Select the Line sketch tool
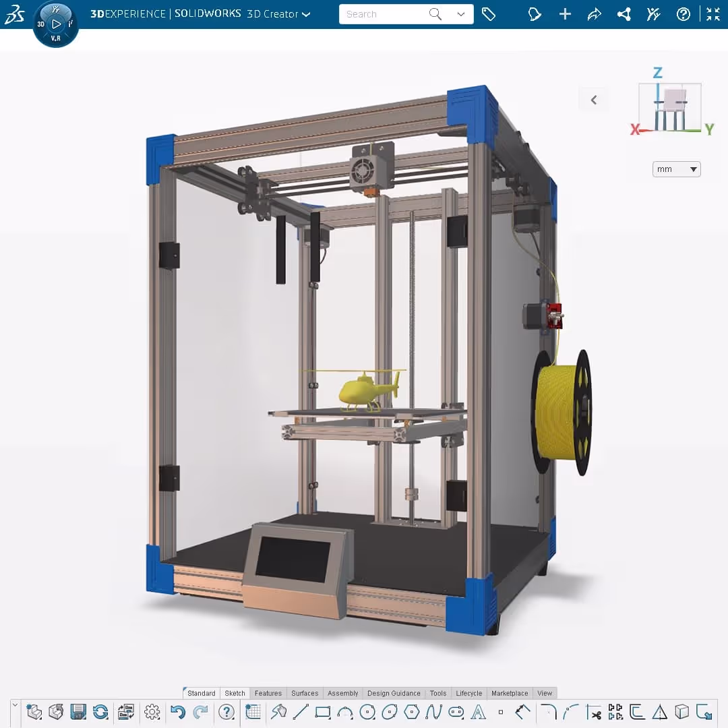 (x=301, y=712)
